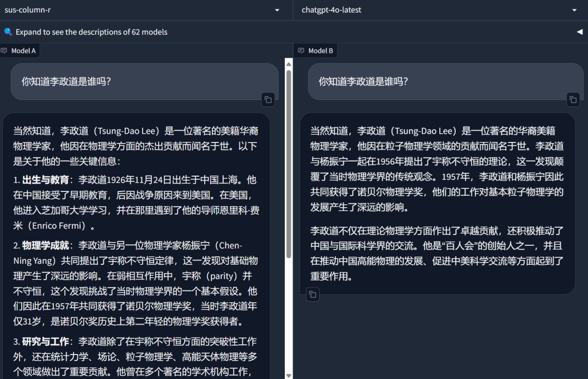
Task: Click the chat icon next to Model B
Action: (301, 51)
